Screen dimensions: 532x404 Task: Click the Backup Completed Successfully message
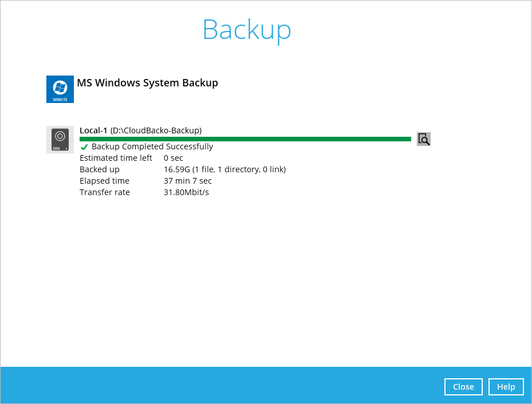(152, 146)
